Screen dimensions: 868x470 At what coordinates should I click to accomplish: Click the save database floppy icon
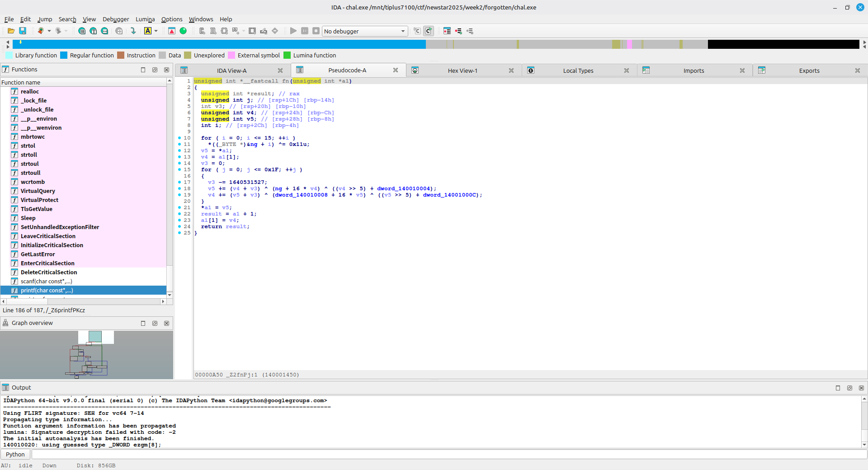pyautogui.click(x=23, y=31)
